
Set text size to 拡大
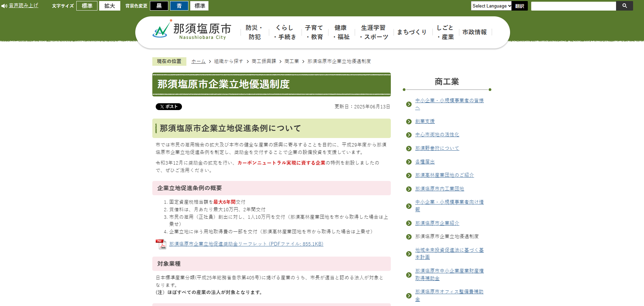pyautogui.click(x=110, y=6)
